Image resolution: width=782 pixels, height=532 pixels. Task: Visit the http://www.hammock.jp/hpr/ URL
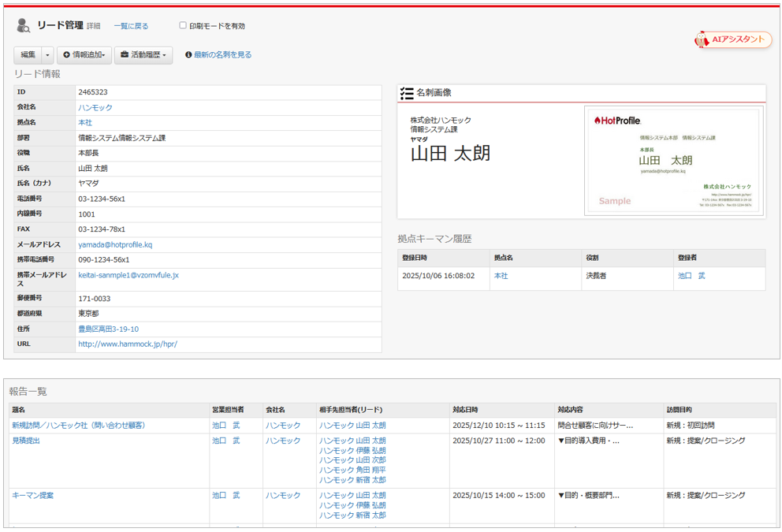coord(128,344)
